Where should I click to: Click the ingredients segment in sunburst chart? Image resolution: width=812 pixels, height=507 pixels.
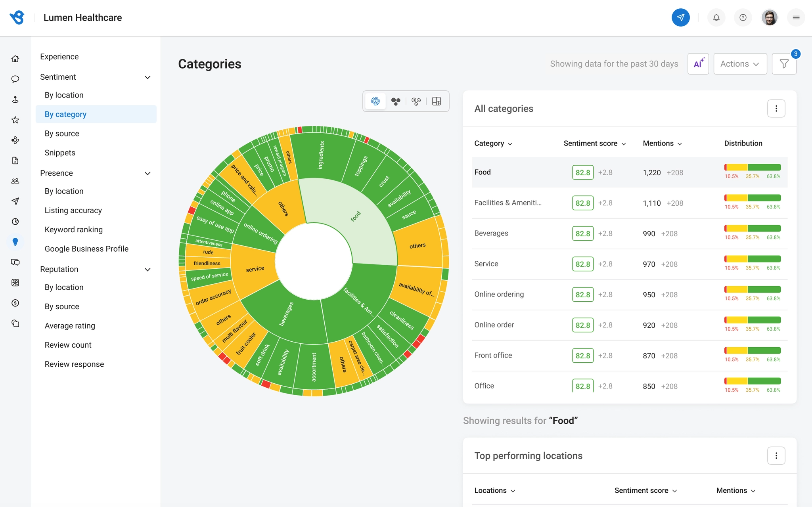coord(321,155)
